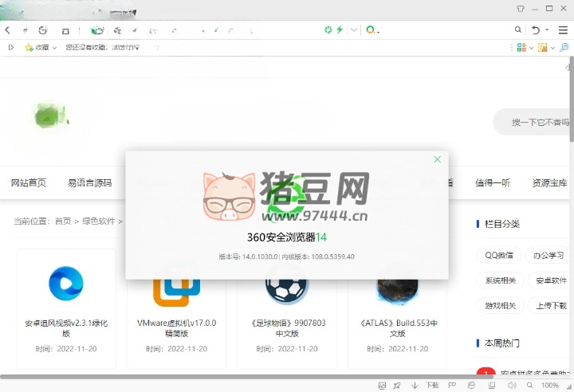574x392 pixels.
Task: Click the undo closed tab icon
Action: (x=537, y=30)
